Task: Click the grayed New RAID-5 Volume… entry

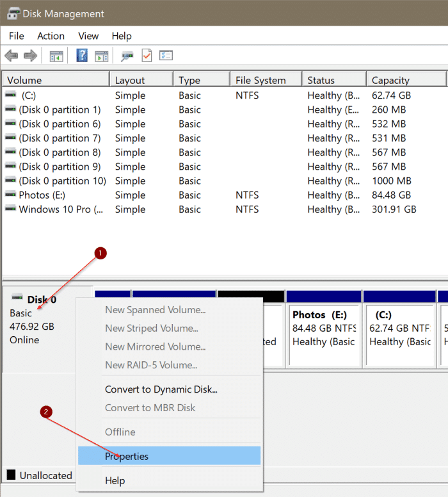Action: click(x=169, y=365)
